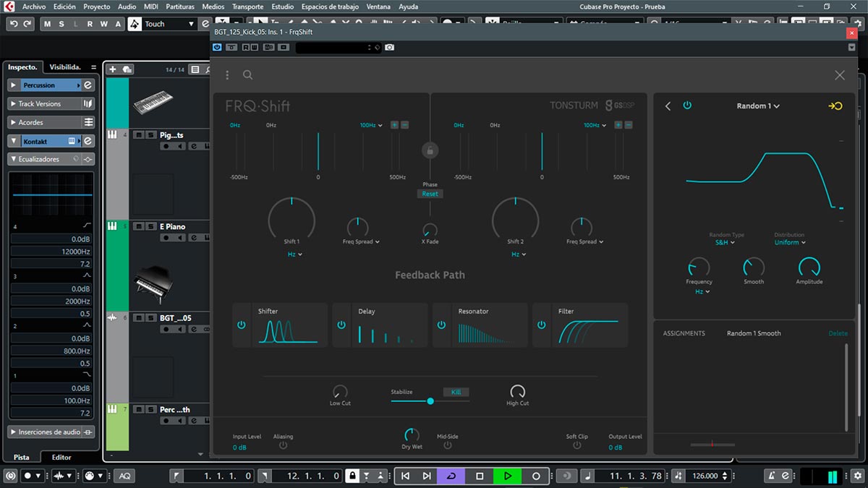Click the metronome click icon in transport
868x488 pixels.
pos(772,476)
